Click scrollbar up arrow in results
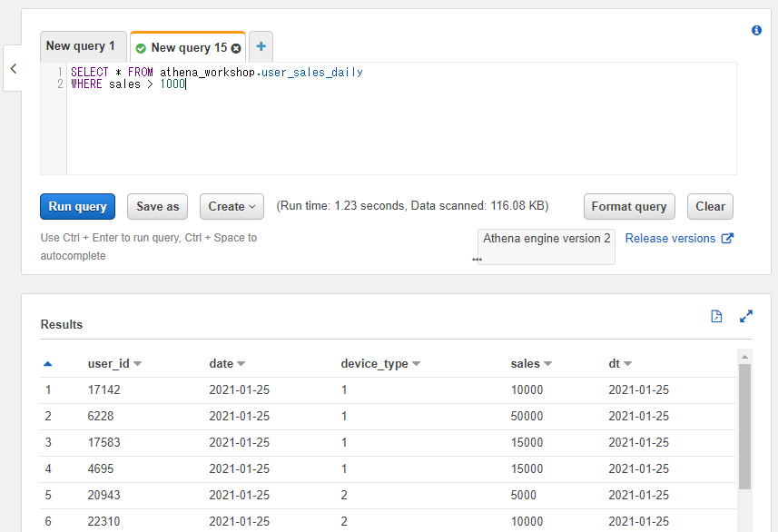 click(744, 356)
